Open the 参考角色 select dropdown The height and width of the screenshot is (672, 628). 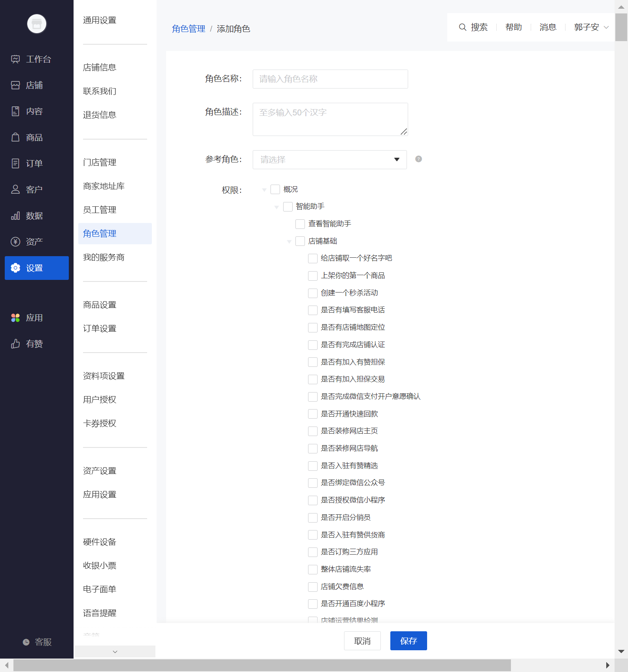coord(330,160)
